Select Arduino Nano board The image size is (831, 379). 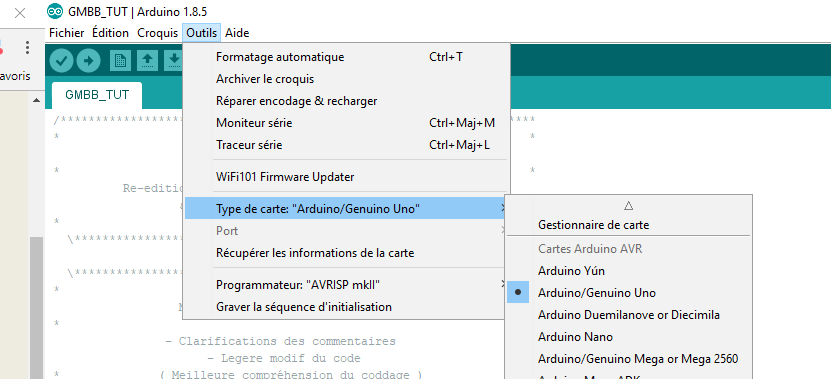(629, 337)
